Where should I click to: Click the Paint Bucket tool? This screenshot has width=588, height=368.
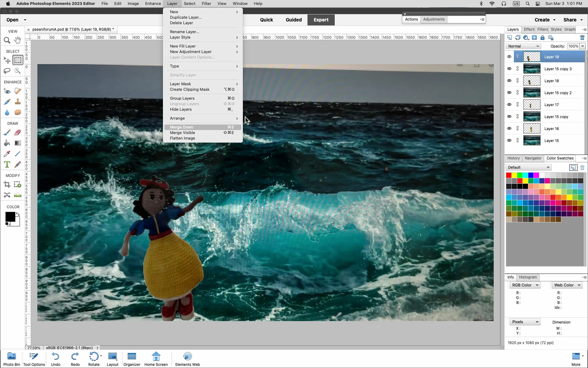[x=7, y=143]
